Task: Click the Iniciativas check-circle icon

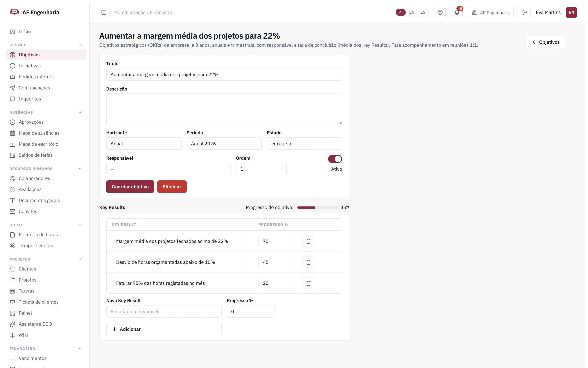Action: pyautogui.click(x=12, y=66)
